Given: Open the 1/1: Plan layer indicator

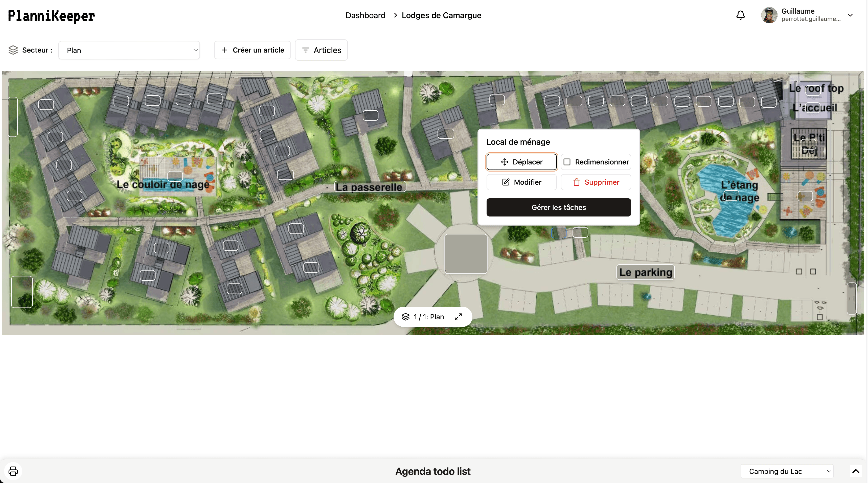Looking at the screenshot, I should tap(426, 317).
